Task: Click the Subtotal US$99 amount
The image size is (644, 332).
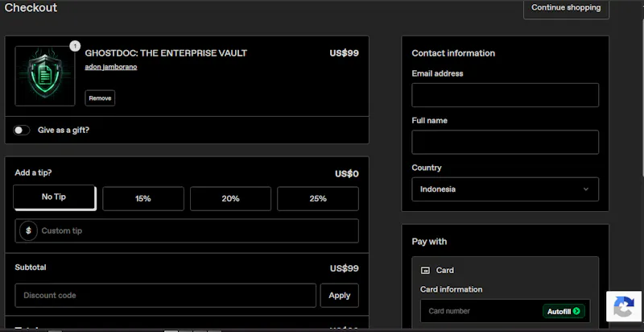Action: pos(345,268)
